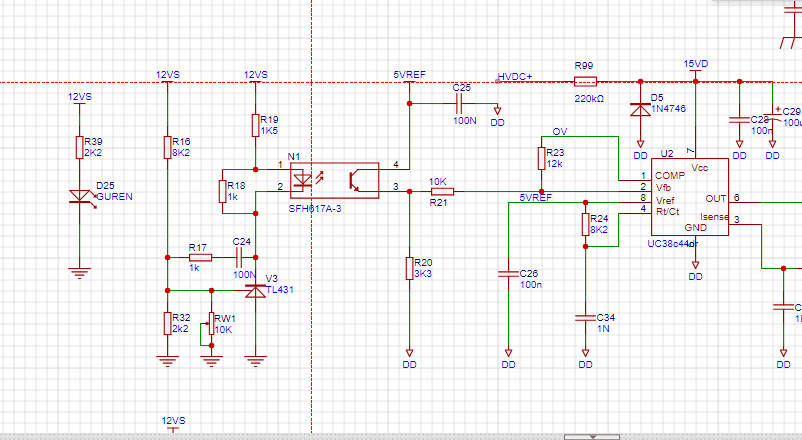802x440 pixels.
Task: Click the horizontal scrollbar thumb
Action: pyautogui.click(x=592, y=437)
